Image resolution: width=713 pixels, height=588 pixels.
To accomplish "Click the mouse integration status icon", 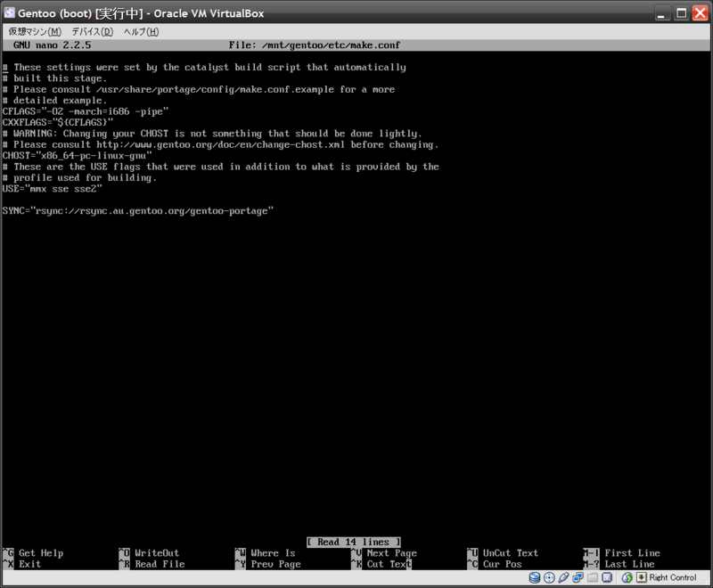I will tap(627, 577).
